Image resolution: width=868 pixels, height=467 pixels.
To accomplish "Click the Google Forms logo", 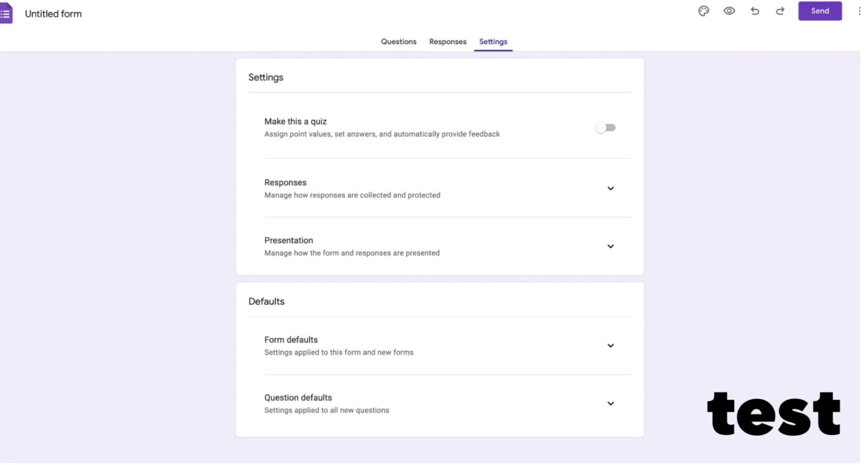I will (x=6, y=13).
